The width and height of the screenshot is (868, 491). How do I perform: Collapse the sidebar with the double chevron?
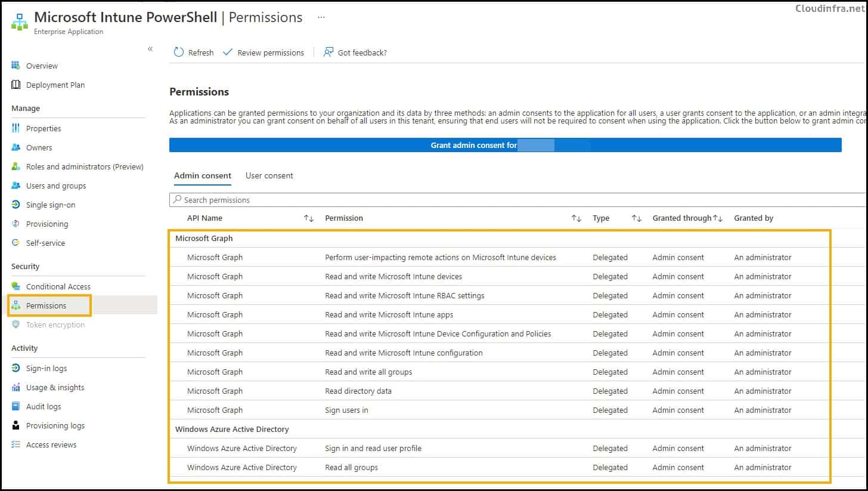click(x=150, y=49)
